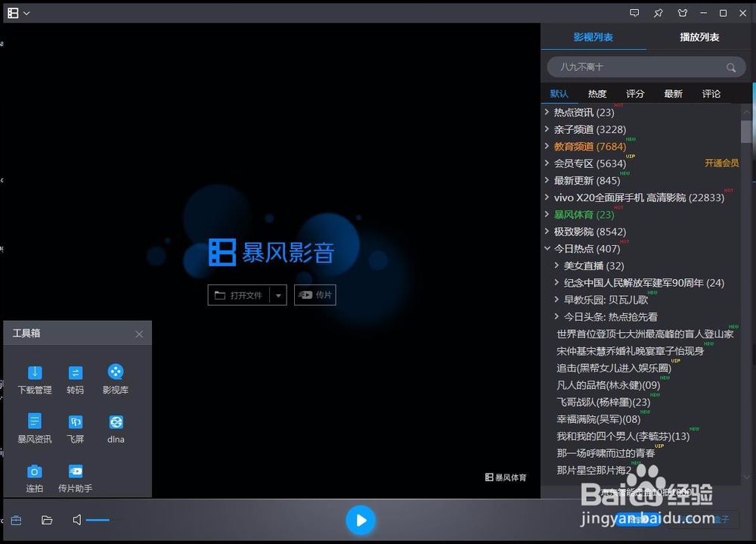Expand the 最新更新 (845) category
The image size is (756, 544).
click(547, 180)
